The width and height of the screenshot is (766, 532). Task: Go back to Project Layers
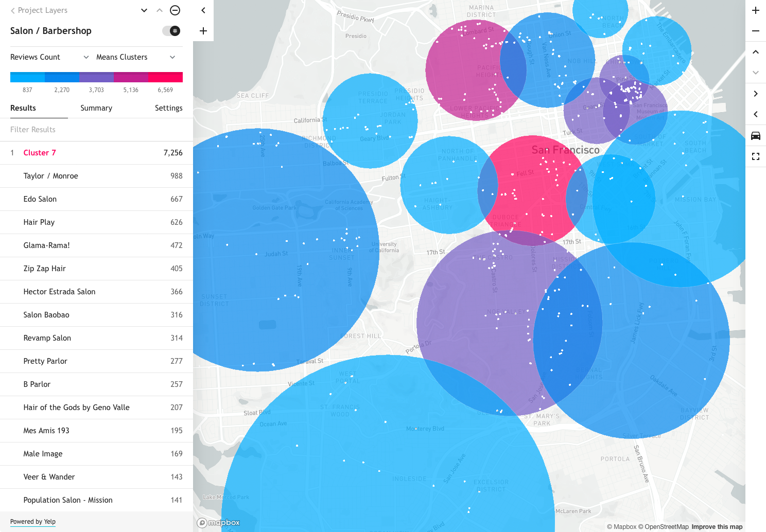tap(39, 10)
